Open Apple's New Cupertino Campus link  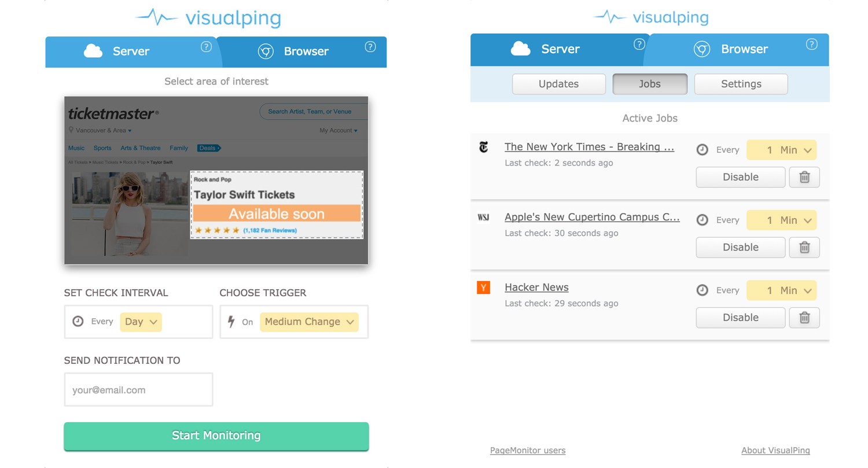[592, 218]
